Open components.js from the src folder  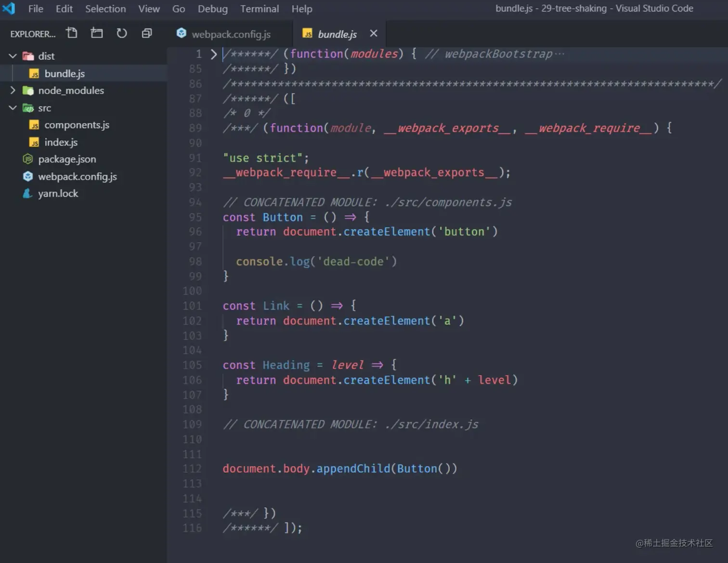pos(84,125)
